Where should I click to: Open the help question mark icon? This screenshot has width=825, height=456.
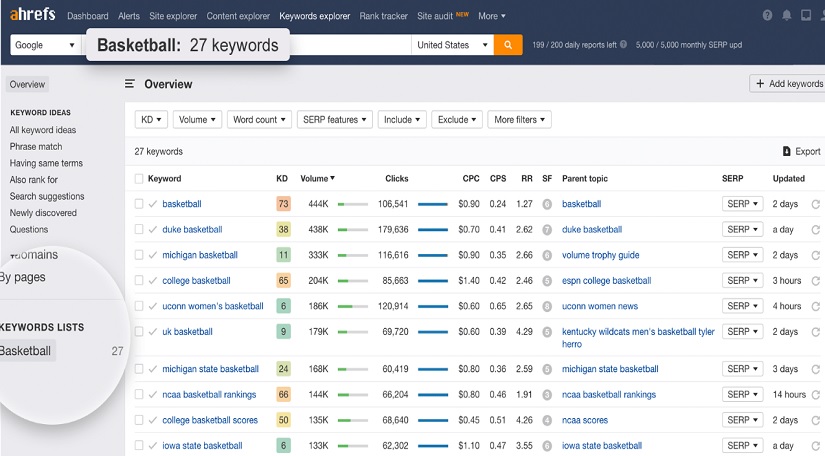coord(767,15)
